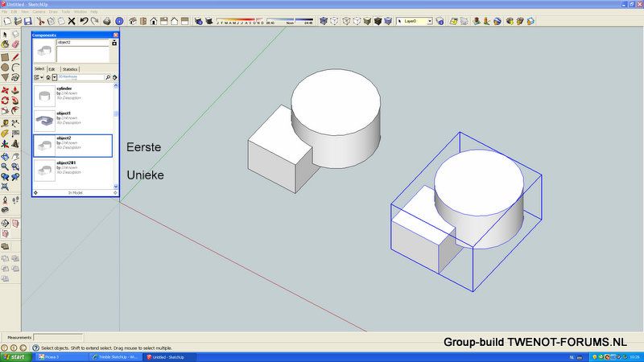Click Untitled - SketchUp taskbar button
This screenshot has width=644, height=362.
click(x=169, y=357)
